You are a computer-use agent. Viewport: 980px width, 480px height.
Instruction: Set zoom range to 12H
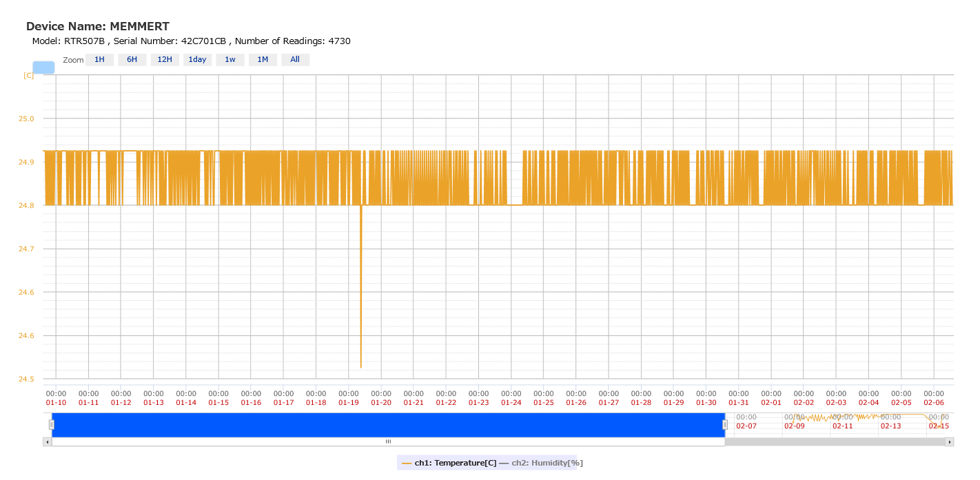pyautogui.click(x=165, y=60)
